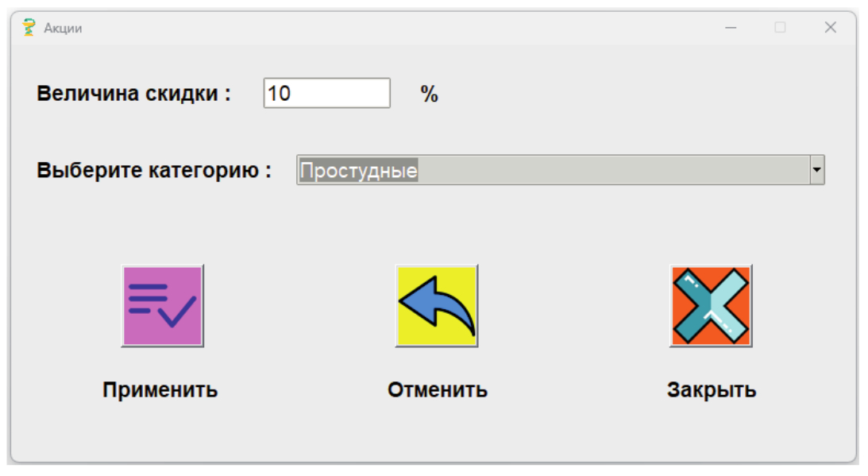Focus the discount value input field

coord(341,93)
